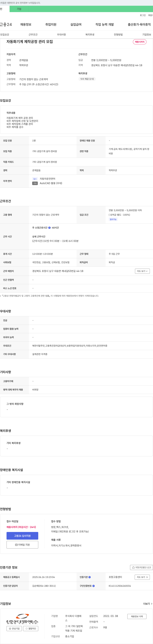The image size is (153, 644).
Task: Click the 채용시까지 badge
Action: click(140, 42)
